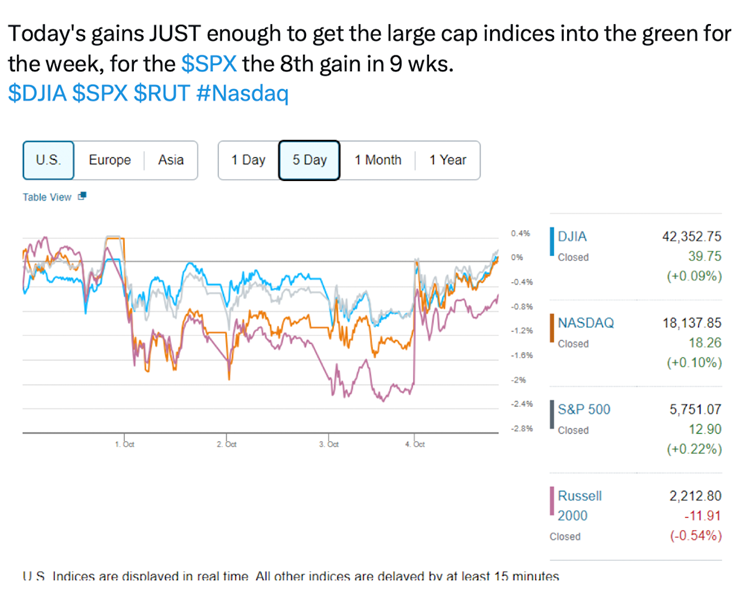This screenshot has width=749, height=595.
Task: Choose the 1 Month time range
Action: (x=378, y=160)
